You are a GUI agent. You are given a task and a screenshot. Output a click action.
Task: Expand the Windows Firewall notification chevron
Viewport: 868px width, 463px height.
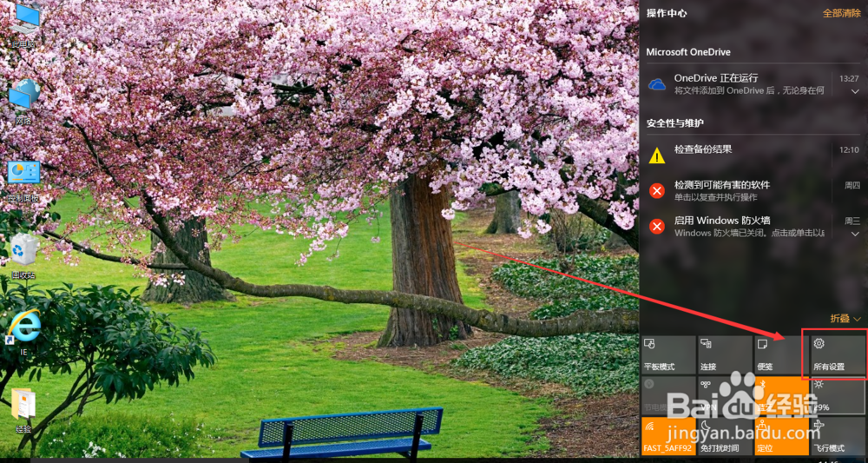click(855, 234)
